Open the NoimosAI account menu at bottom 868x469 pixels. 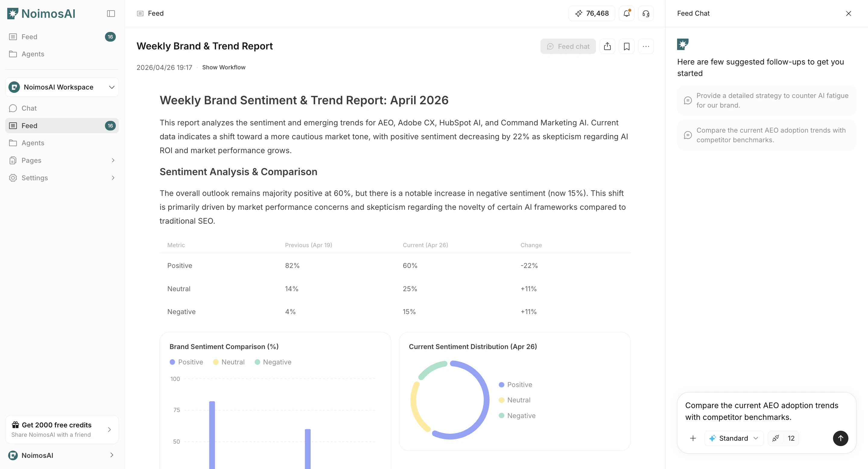pyautogui.click(x=62, y=455)
